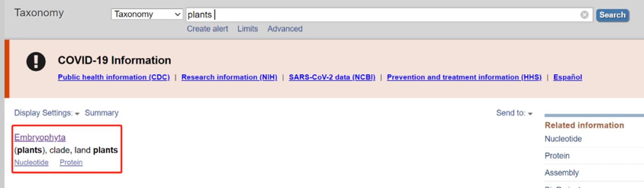Image resolution: width=644 pixels, height=188 pixels.
Task: Open the Limits link
Action: tap(248, 29)
